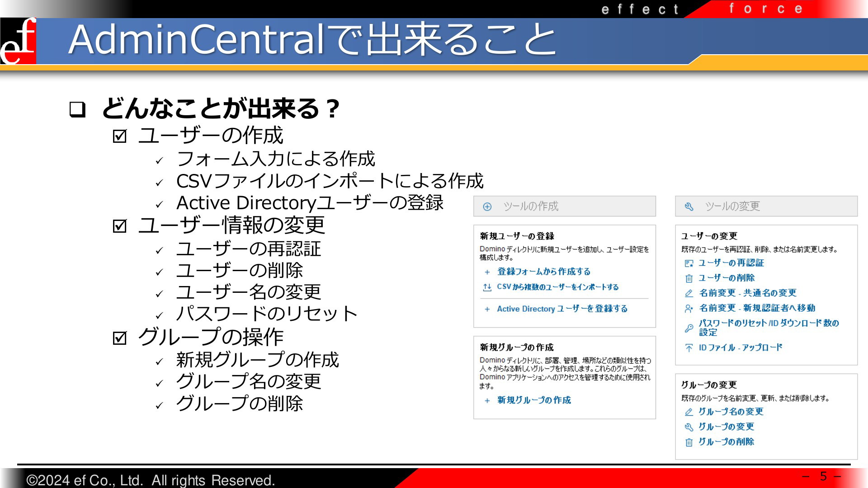Select 名前変更 - 共通名の変更 link
The image size is (868, 488).
748,293
